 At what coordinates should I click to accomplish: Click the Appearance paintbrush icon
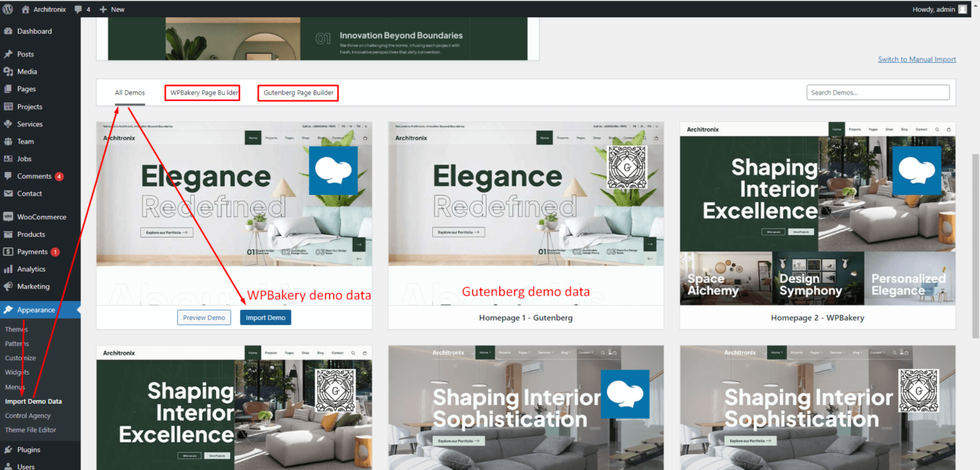[8, 310]
